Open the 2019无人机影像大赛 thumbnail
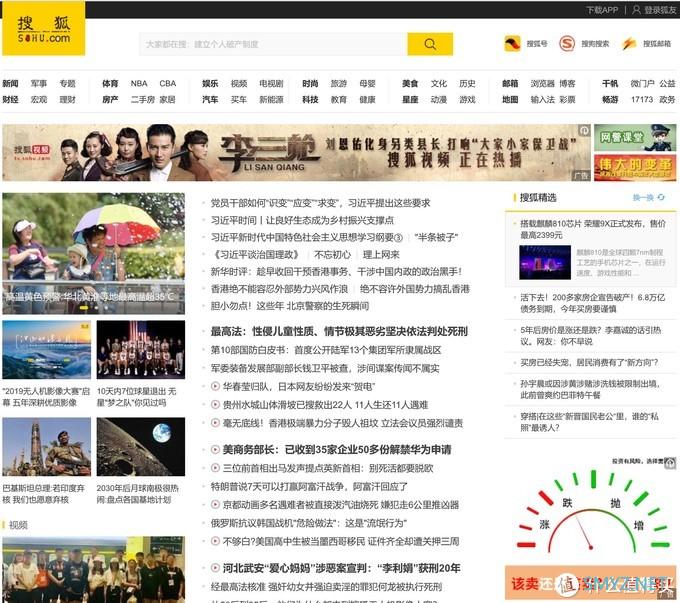This screenshot has width=680, height=603. [46, 350]
